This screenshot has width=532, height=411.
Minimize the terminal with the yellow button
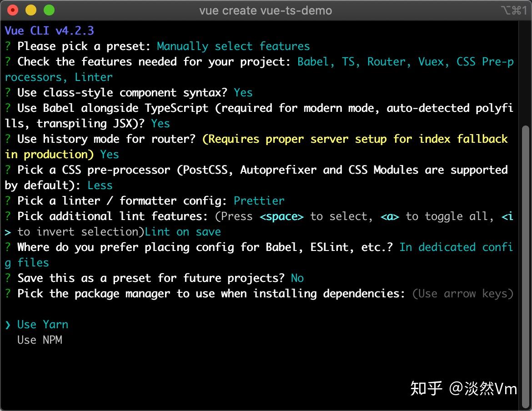pos(31,10)
